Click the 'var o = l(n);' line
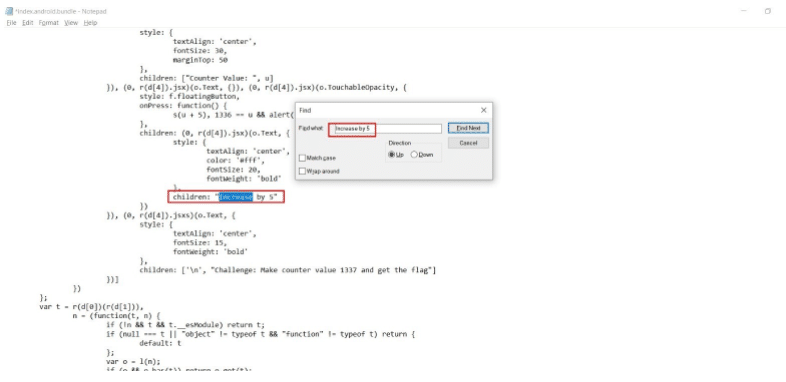This screenshot has width=786, height=382. pos(133,361)
